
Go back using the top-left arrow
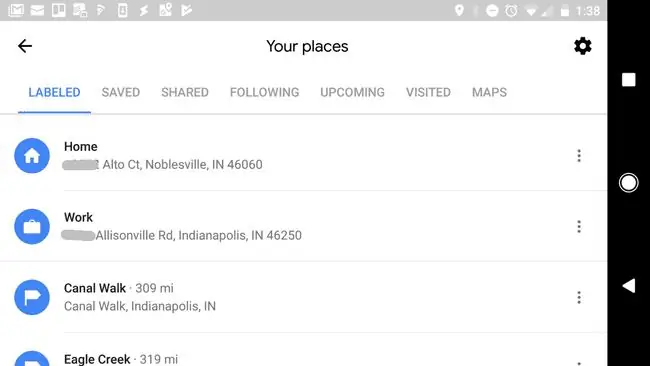pos(25,46)
